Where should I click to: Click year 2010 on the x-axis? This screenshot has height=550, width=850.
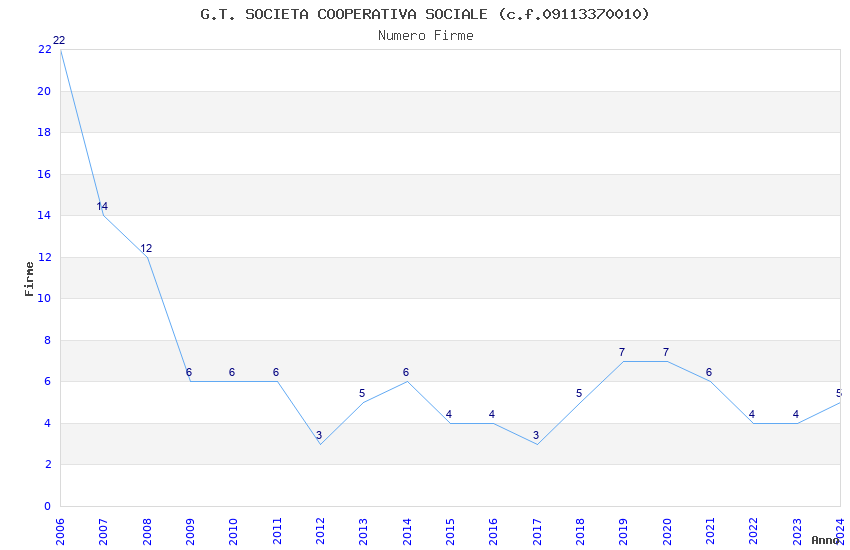click(233, 532)
